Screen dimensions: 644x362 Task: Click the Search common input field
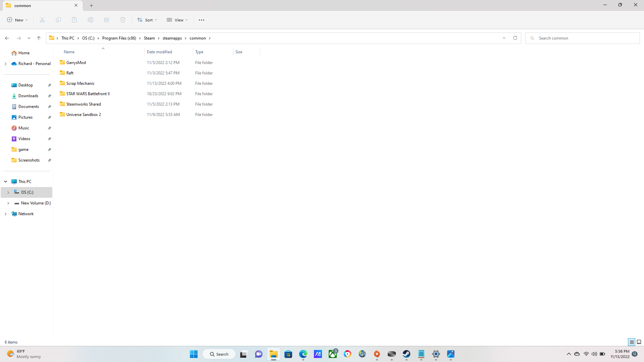click(584, 38)
